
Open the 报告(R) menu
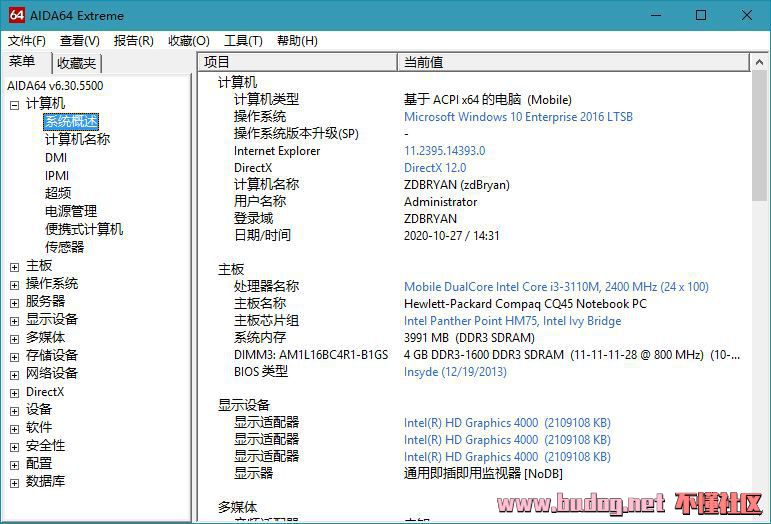click(133, 41)
